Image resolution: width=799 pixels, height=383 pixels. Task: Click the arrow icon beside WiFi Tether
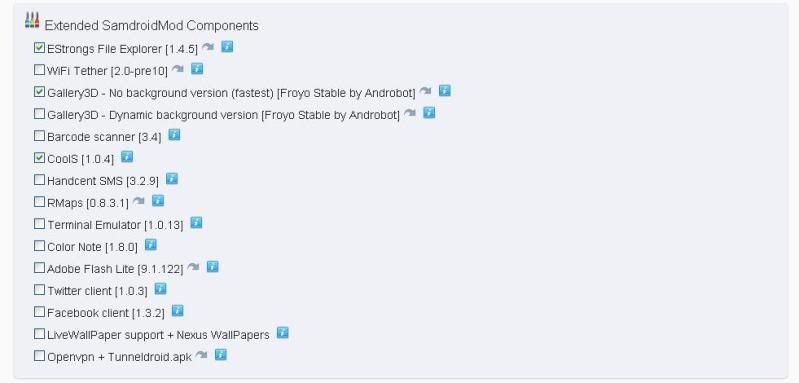[177, 69]
